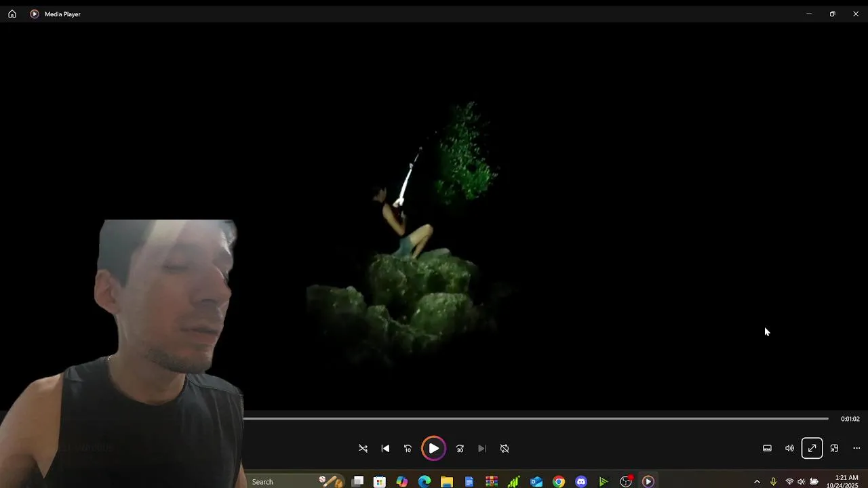Click the Media Player title logo icon

pyautogui.click(x=35, y=14)
